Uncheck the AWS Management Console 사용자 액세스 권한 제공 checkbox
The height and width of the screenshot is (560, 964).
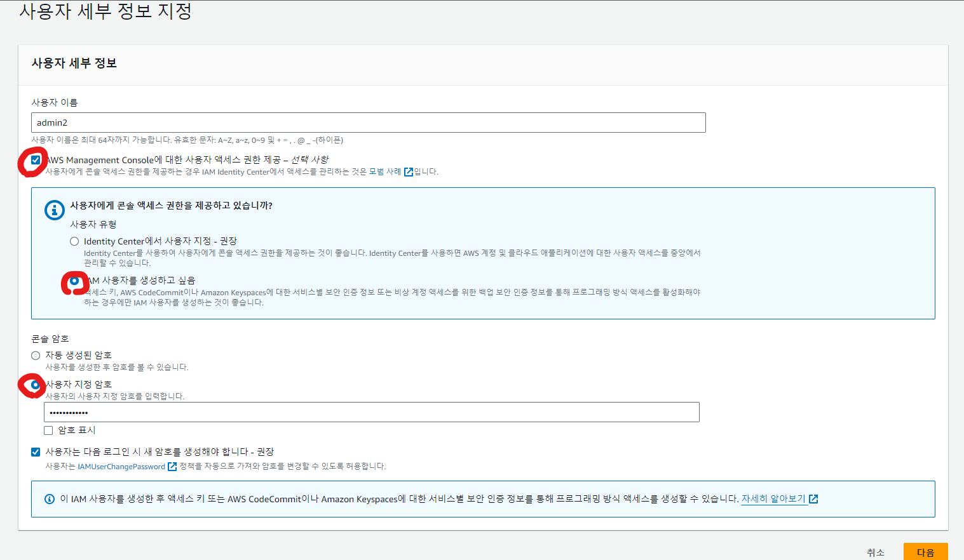[36, 160]
